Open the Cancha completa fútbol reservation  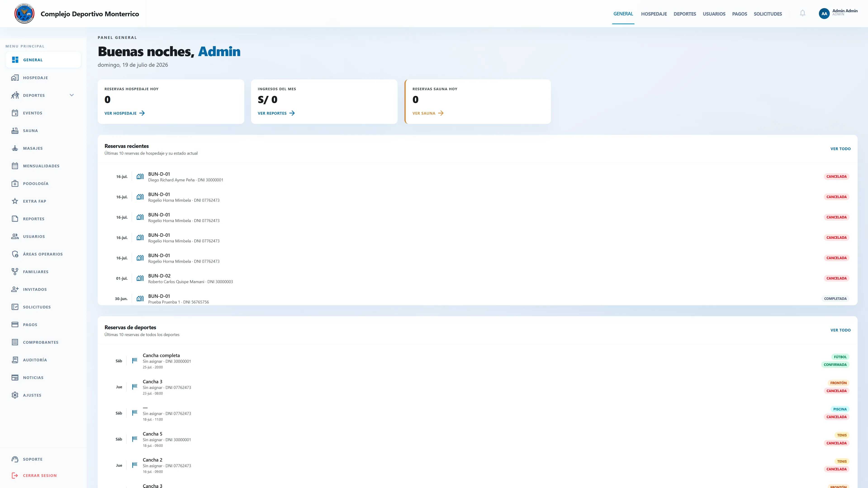(477, 361)
